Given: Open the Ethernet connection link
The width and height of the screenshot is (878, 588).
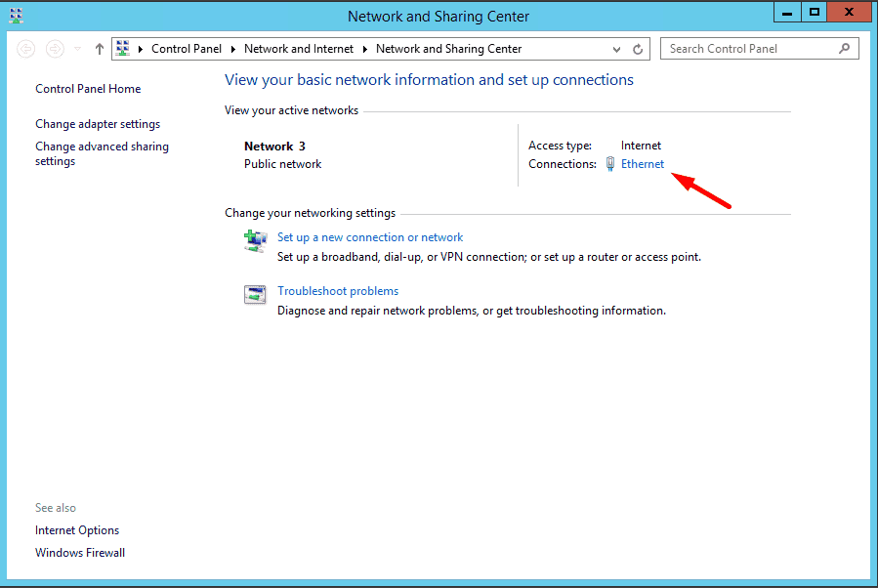Looking at the screenshot, I should [643, 164].
